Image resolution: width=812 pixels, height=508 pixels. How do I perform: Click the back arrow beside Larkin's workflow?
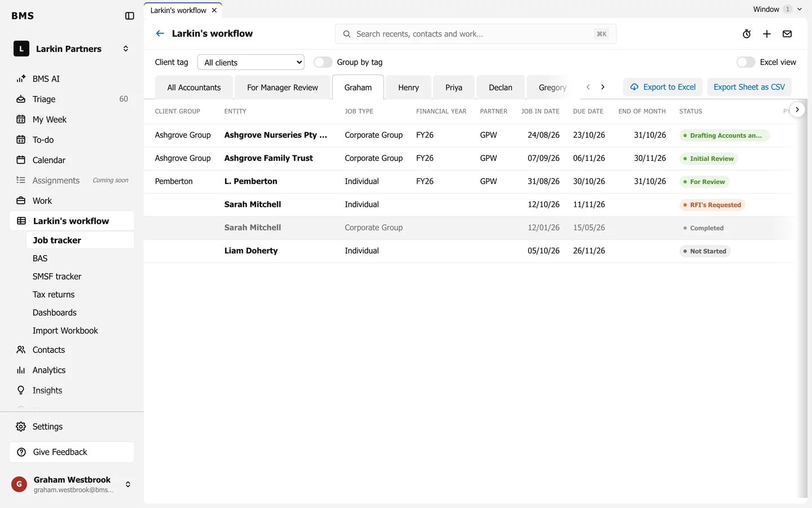(160, 33)
